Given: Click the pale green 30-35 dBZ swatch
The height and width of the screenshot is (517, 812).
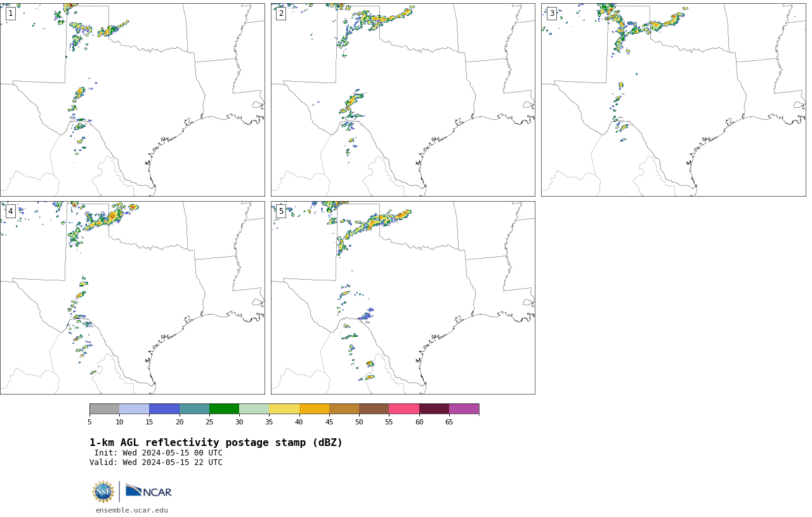Looking at the screenshot, I should [x=254, y=409].
